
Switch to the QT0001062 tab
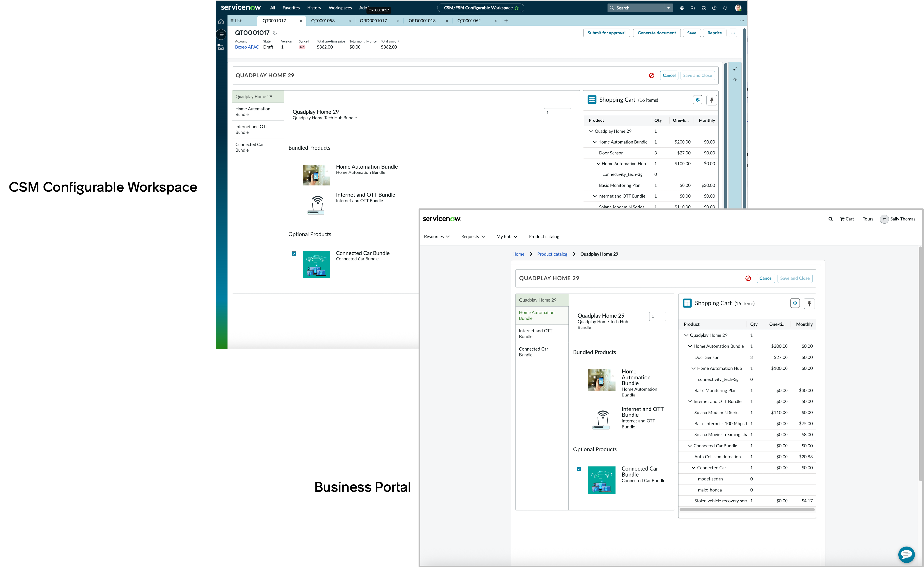pos(469,21)
